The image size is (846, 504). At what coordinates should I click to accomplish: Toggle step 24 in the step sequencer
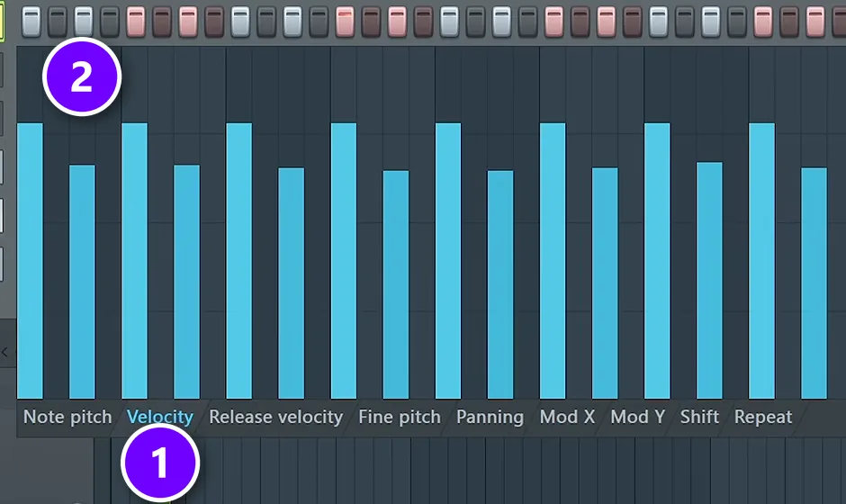(633, 22)
